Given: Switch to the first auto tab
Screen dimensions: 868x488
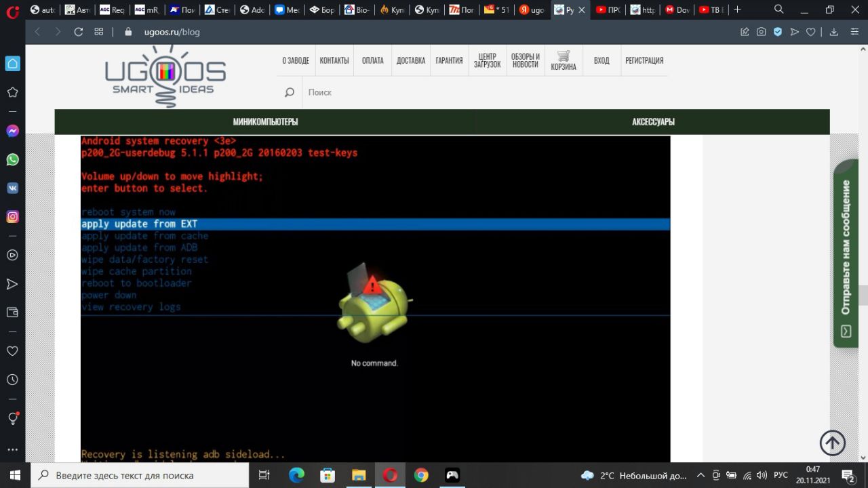Looking at the screenshot, I should point(43,9).
